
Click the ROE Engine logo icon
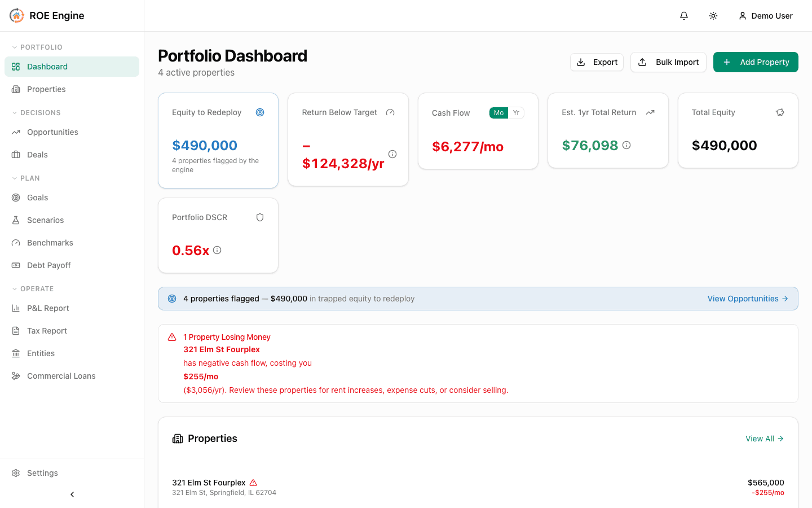pyautogui.click(x=17, y=16)
